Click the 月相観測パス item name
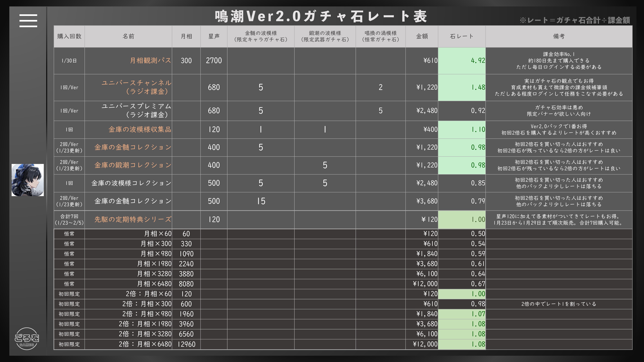Image resolution: width=644 pixels, height=362 pixels. 150,60
